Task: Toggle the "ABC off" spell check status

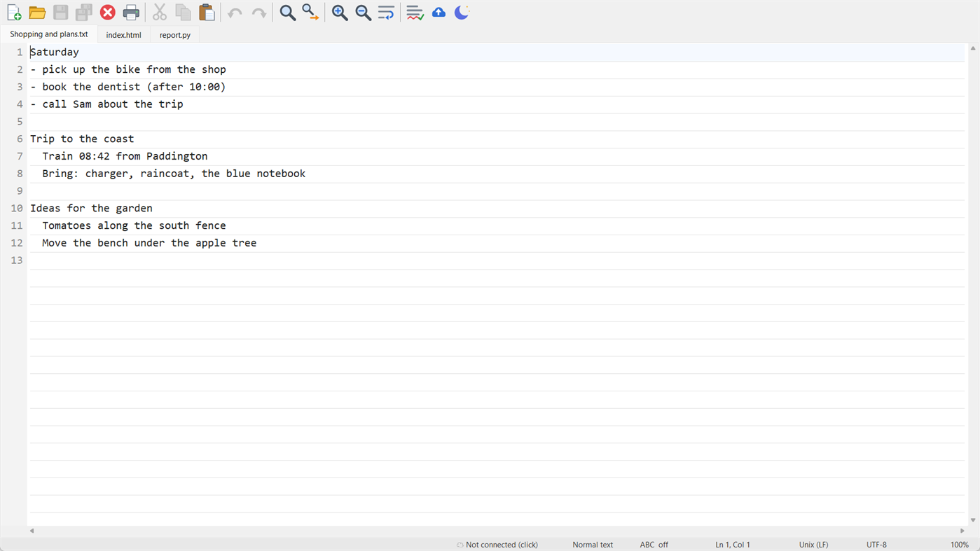Action: pos(654,545)
